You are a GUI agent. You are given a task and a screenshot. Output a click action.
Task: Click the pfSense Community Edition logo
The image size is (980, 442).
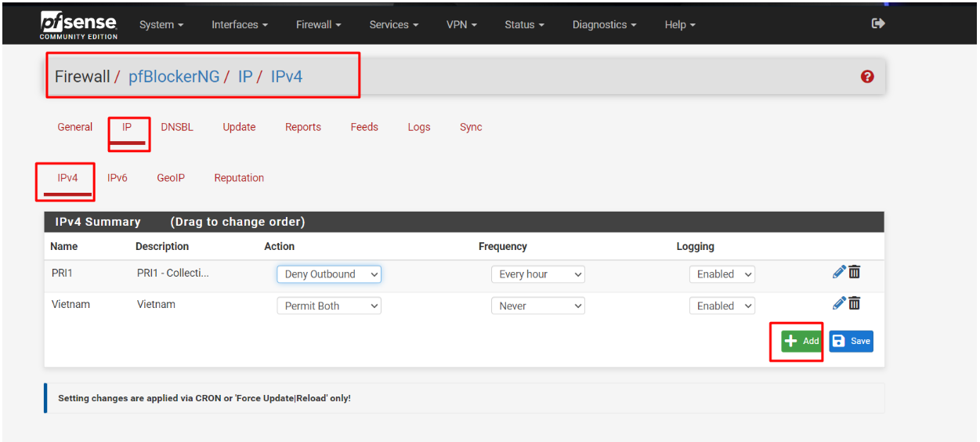coord(79,25)
